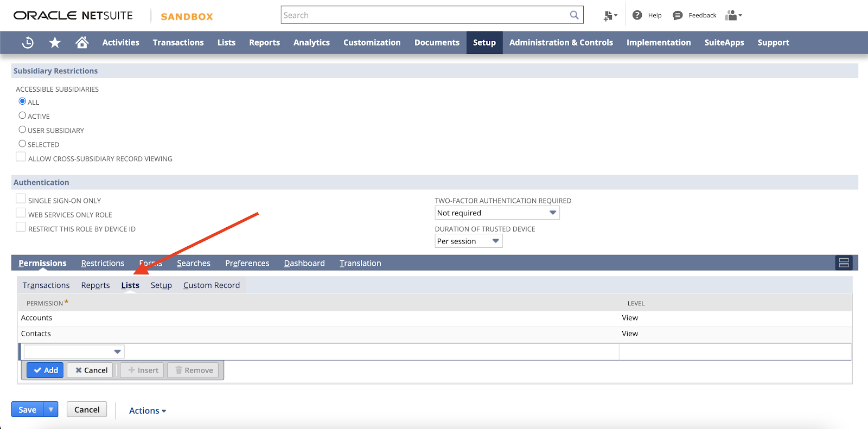Go to the Home icon
The width and height of the screenshot is (868, 429).
82,42
